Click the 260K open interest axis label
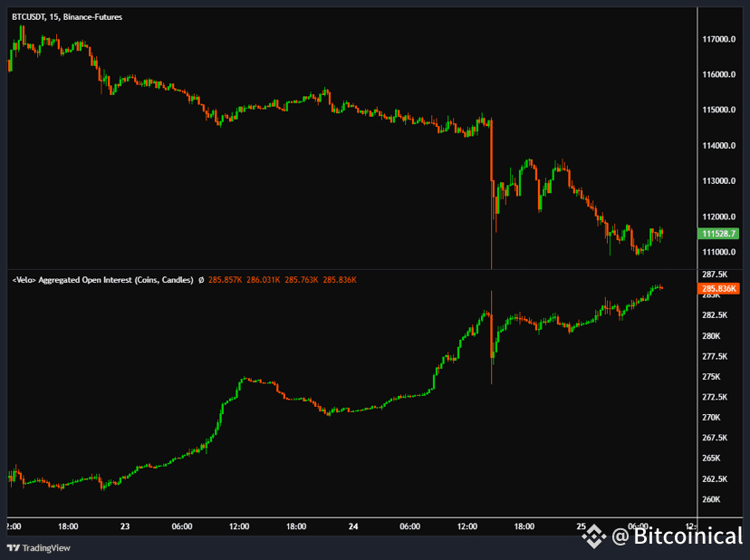Image resolution: width=750 pixels, height=560 pixels. point(711,499)
